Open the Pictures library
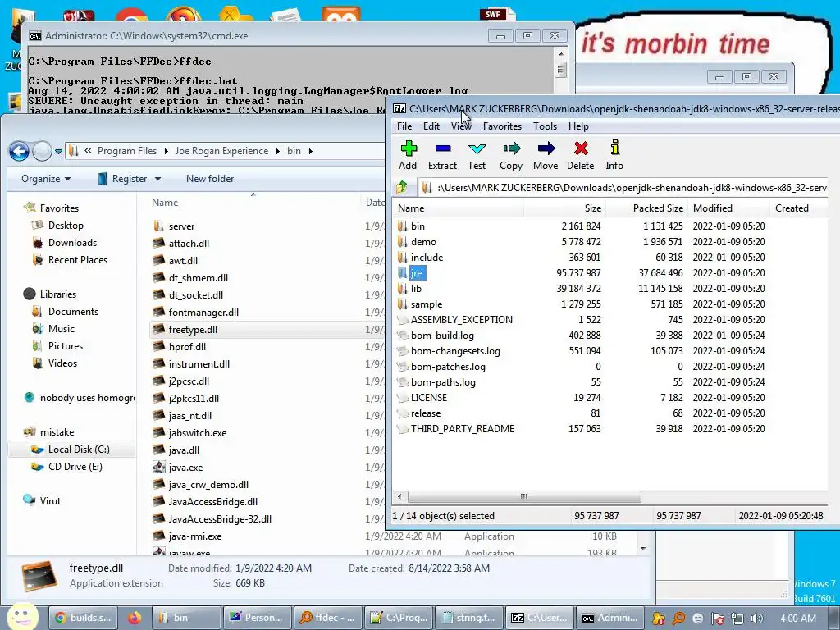 66,345
